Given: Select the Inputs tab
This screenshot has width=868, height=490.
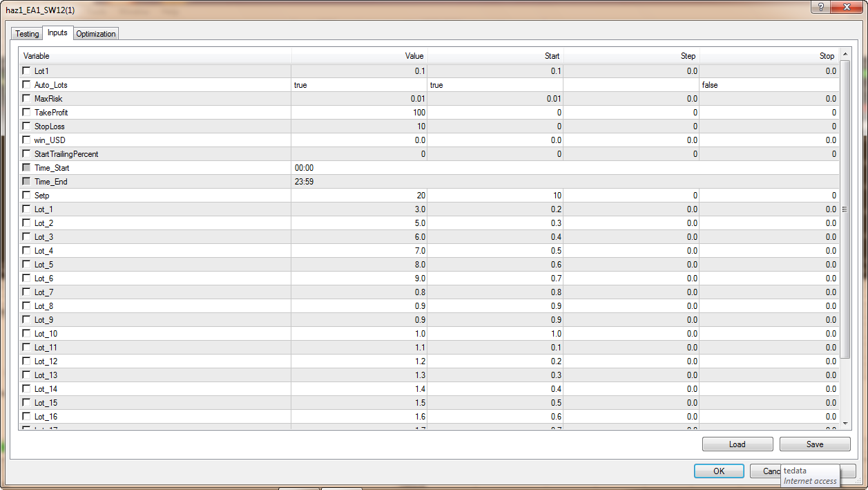Looking at the screenshot, I should click(x=57, y=32).
